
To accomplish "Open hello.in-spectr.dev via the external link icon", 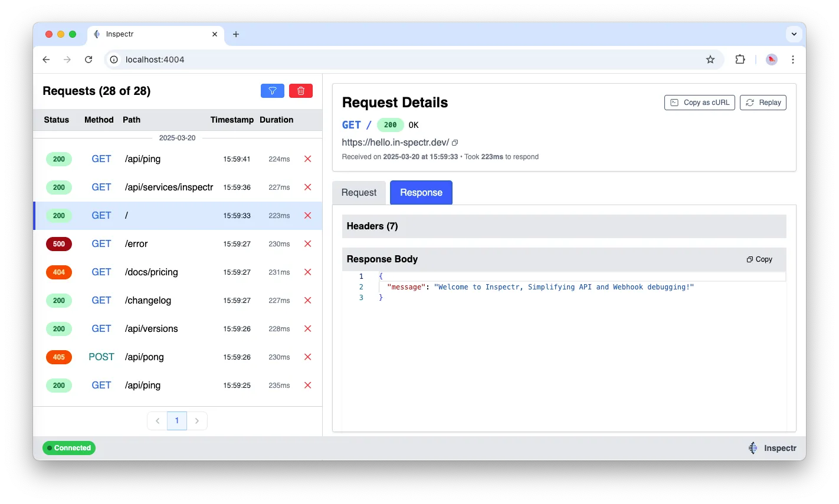I will coord(454,142).
